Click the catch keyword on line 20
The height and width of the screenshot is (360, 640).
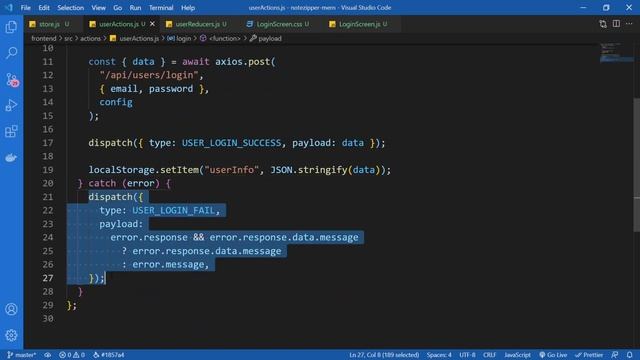[x=102, y=183]
